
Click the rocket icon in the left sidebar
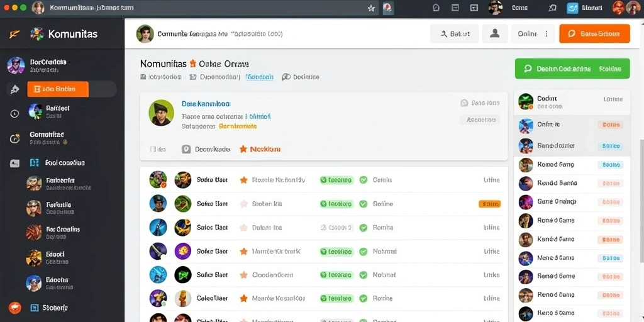pyautogui.click(x=15, y=89)
